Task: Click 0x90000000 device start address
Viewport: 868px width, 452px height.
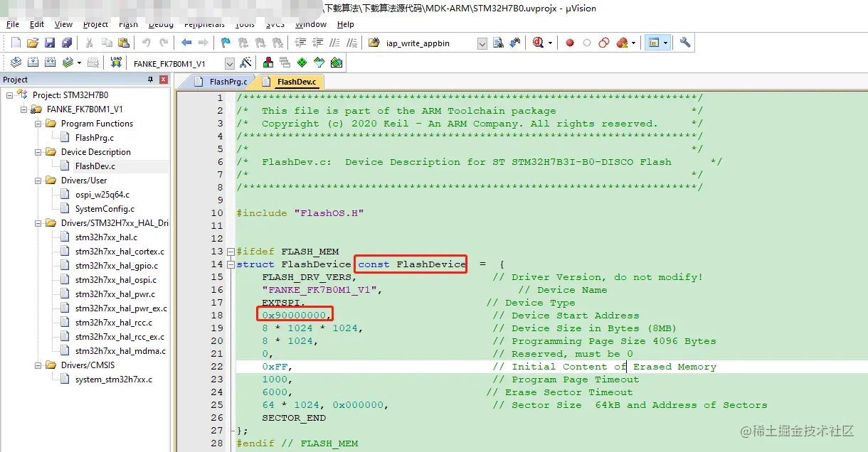Action: click(294, 316)
